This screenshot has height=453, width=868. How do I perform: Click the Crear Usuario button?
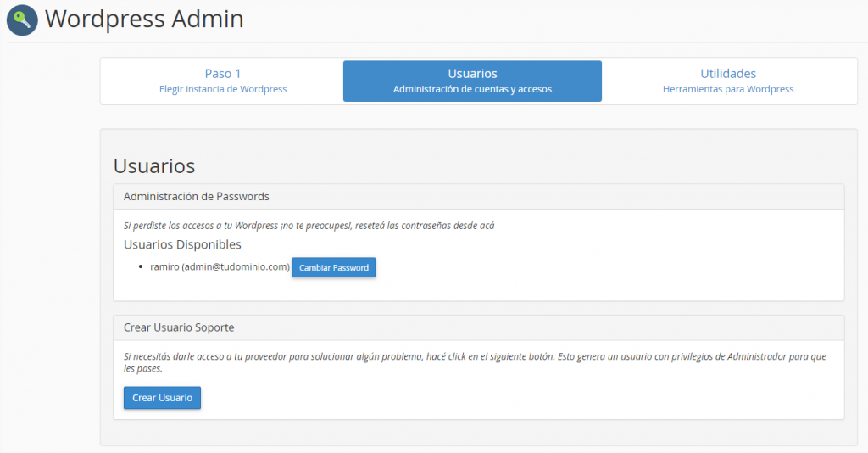tap(162, 398)
